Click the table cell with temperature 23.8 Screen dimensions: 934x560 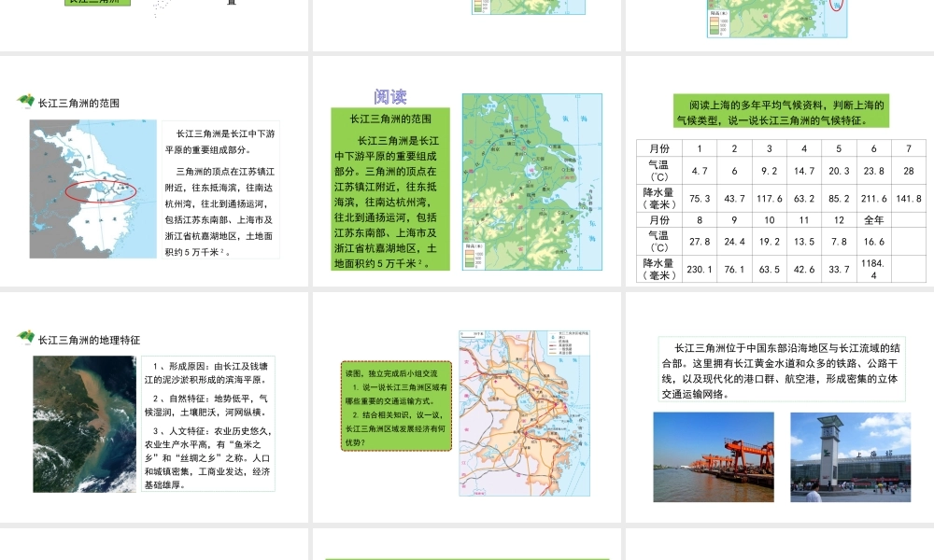(874, 171)
